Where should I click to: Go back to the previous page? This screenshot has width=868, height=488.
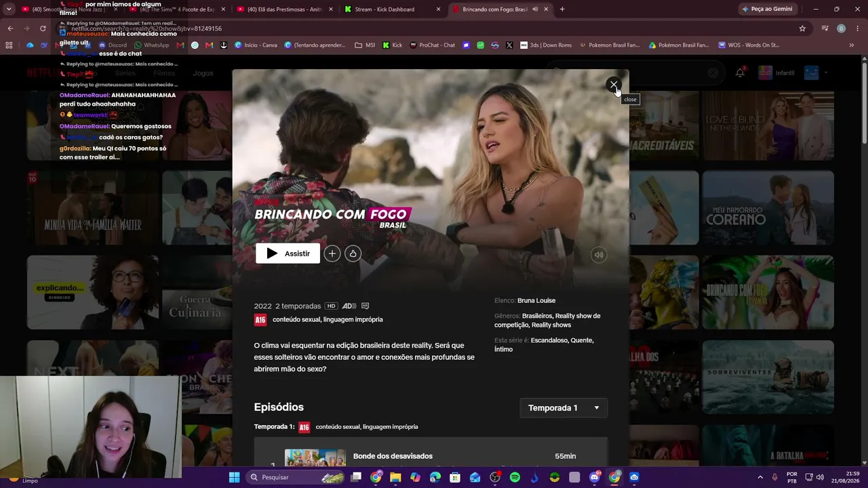pyautogui.click(x=10, y=28)
